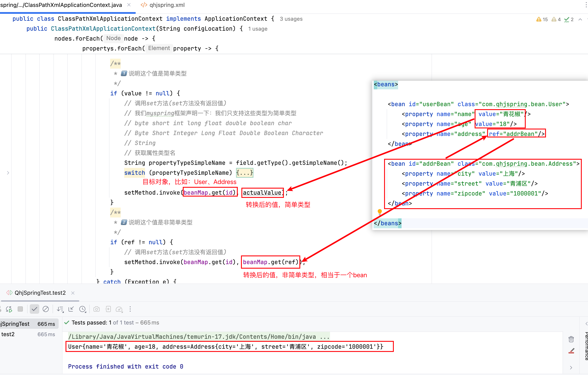
Task: Open the run toolbar more-options menu
Action: pyautogui.click(x=130, y=309)
